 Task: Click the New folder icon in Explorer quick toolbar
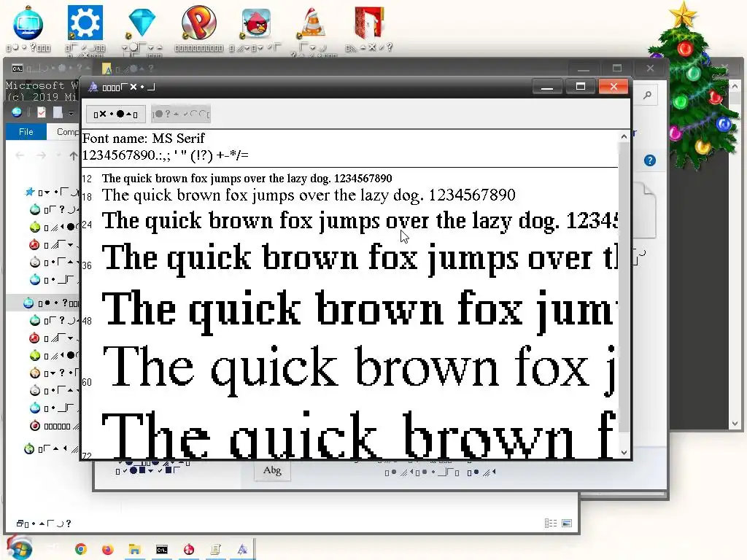[x=58, y=112]
